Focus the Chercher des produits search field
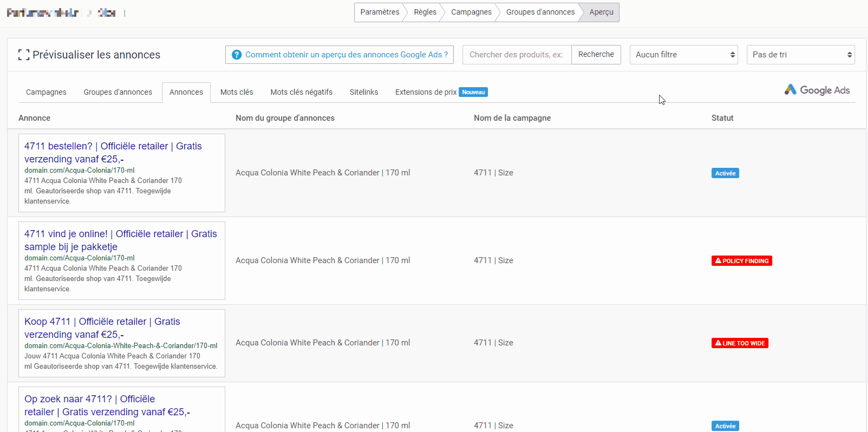 click(x=517, y=55)
